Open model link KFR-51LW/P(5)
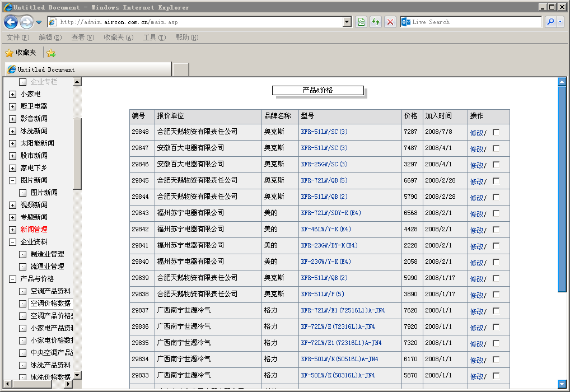 coord(323,294)
